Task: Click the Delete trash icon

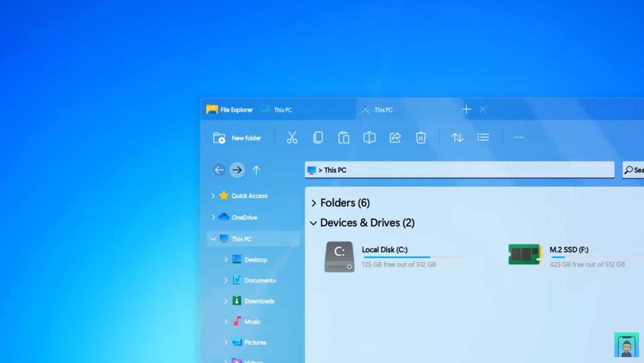Action: pos(421,137)
